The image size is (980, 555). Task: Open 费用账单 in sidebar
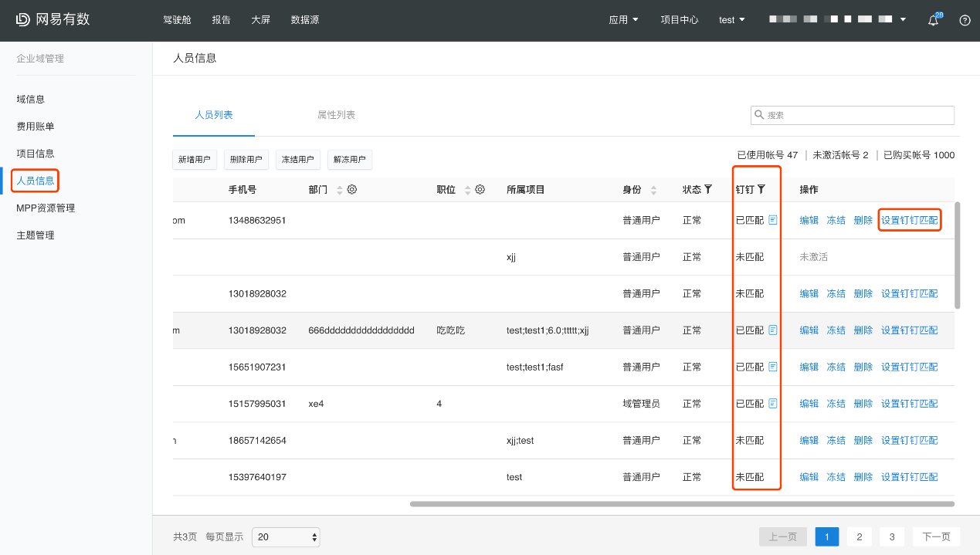point(36,127)
